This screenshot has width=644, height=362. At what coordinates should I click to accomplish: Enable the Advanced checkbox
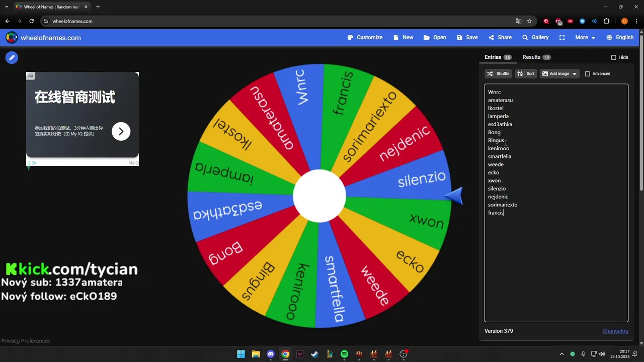click(587, 74)
